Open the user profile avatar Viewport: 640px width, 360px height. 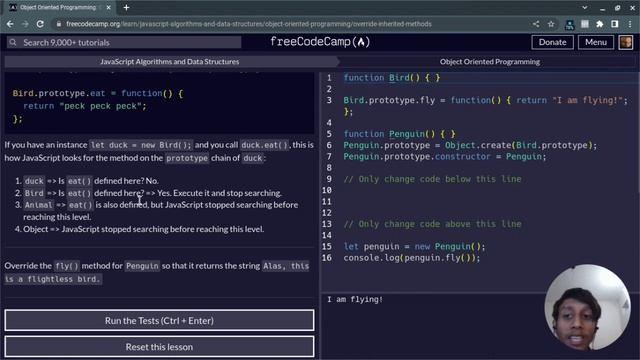[626, 42]
